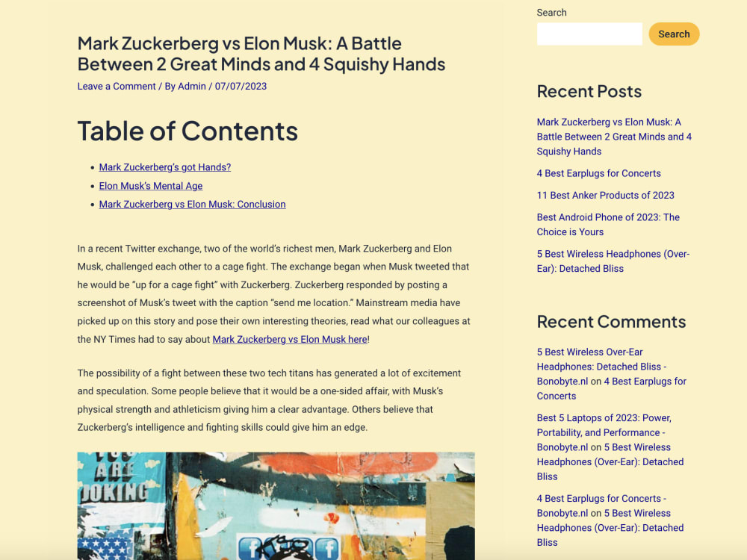Open the Leave a Comment link
The width and height of the screenshot is (747, 560).
click(x=117, y=86)
